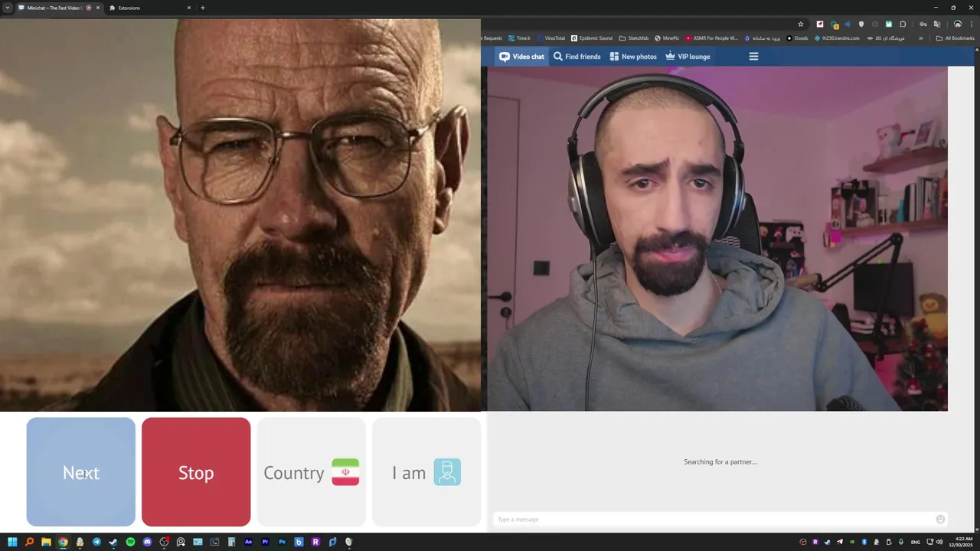The height and width of the screenshot is (551, 980).
Task: Open the VirusTotal bookmark
Action: pos(550,38)
